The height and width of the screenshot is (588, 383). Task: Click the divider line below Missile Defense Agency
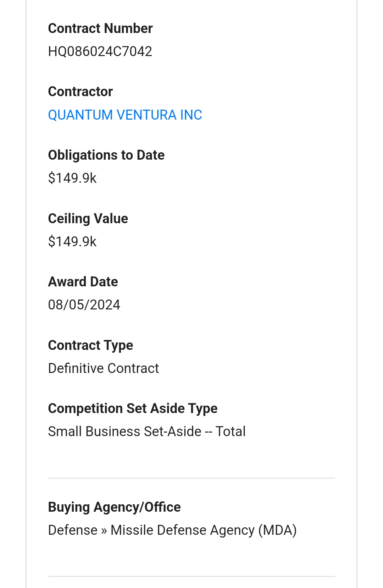(191, 577)
